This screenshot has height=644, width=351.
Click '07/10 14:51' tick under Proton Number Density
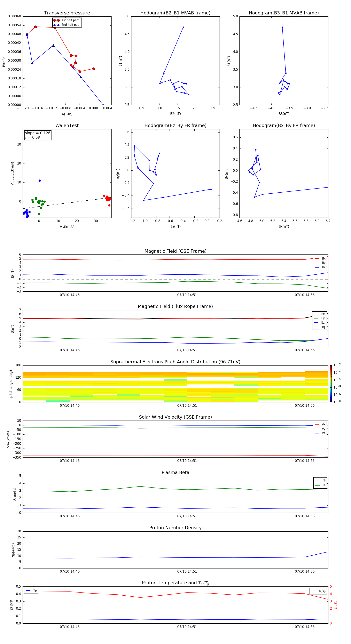tap(187, 571)
